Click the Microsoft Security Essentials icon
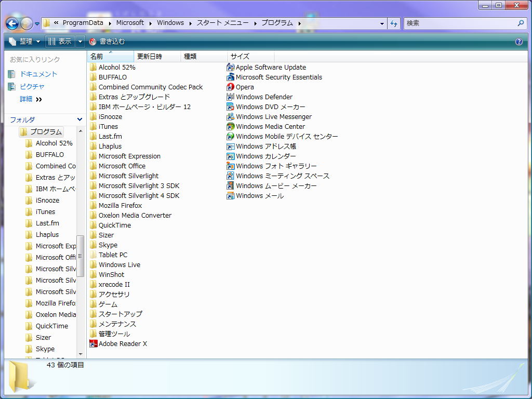The width and height of the screenshot is (532, 399). [x=230, y=77]
